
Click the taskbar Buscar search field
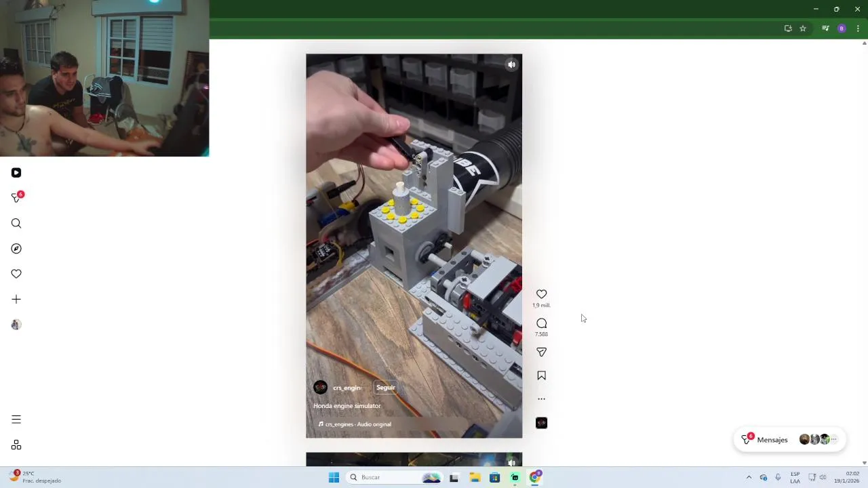point(394,478)
